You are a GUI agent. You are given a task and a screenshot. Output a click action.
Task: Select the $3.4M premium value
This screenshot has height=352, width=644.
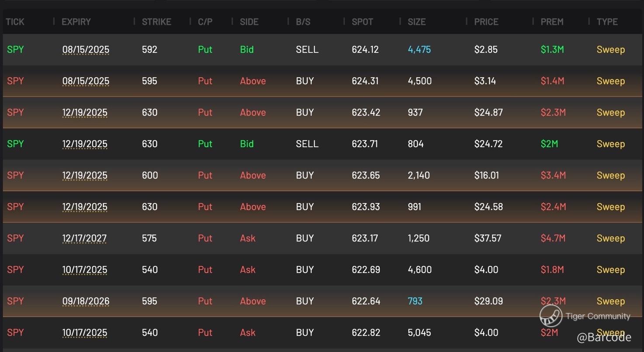(553, 176)
